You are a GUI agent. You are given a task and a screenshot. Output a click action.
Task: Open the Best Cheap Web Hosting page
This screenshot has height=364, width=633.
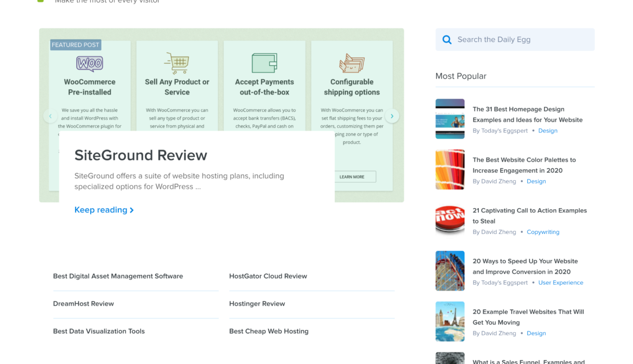tap(269, 331)
